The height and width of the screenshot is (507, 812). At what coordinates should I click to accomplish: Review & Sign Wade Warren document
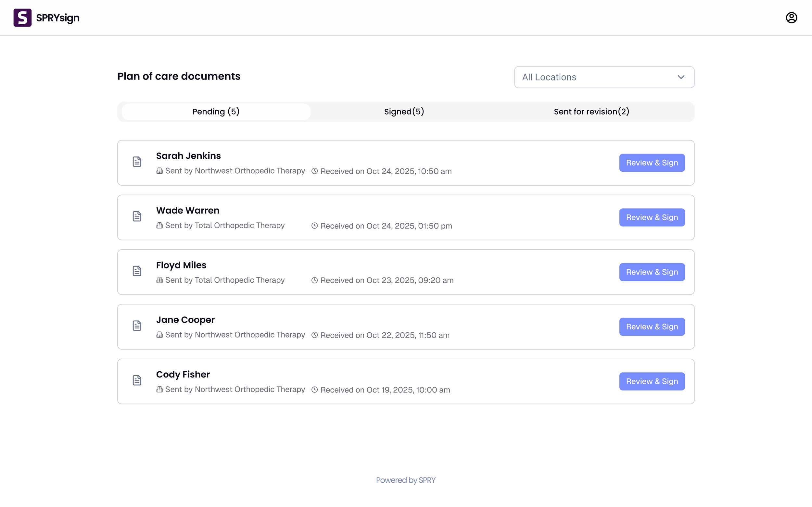652,217
